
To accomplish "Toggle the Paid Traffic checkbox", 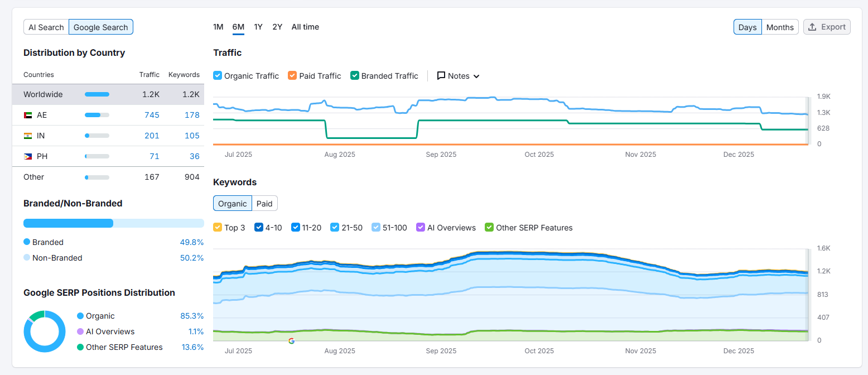I will (x=292, y=76).
